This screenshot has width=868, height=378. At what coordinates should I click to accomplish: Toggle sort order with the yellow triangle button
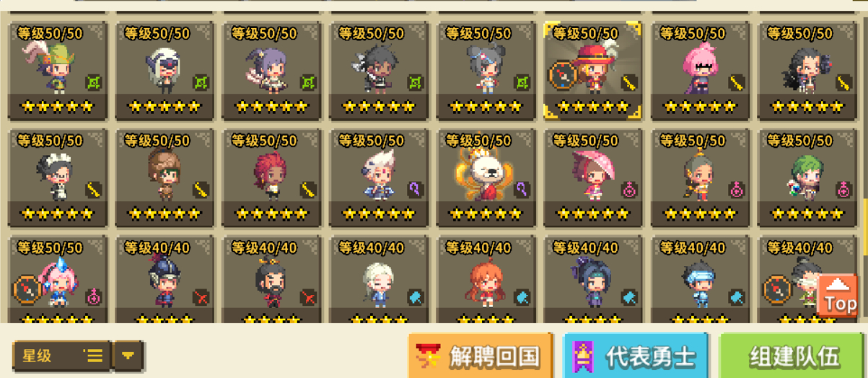[128, 356]
